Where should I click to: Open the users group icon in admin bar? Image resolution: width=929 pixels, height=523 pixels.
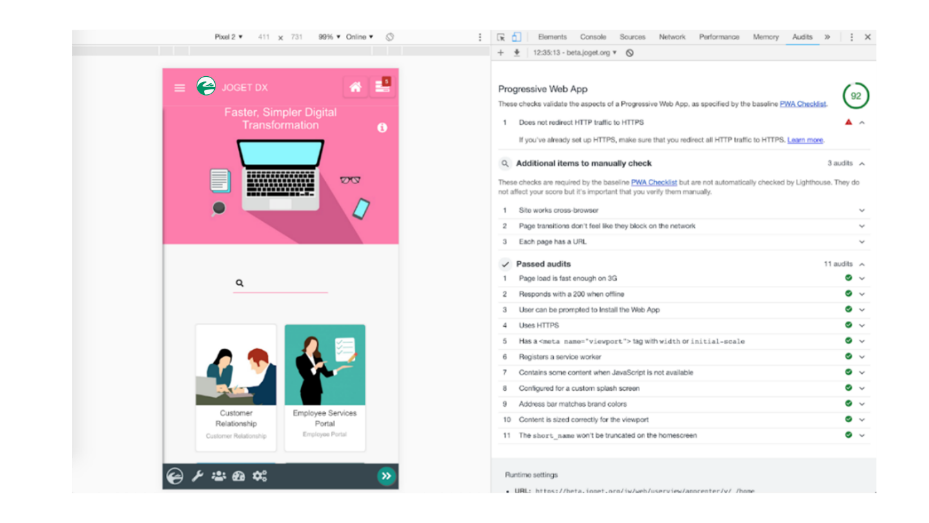coord(218,476)
